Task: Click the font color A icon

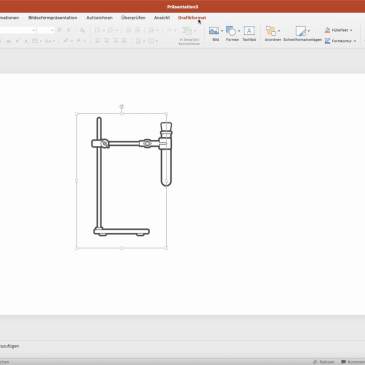Action: point(79,41)
